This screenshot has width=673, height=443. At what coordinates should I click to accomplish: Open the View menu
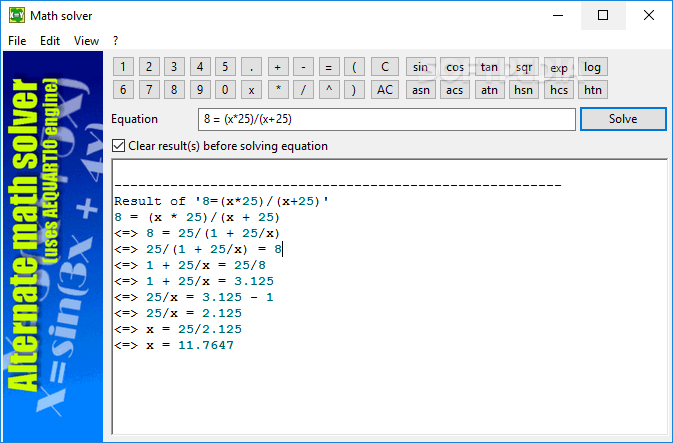click(86, 41)
